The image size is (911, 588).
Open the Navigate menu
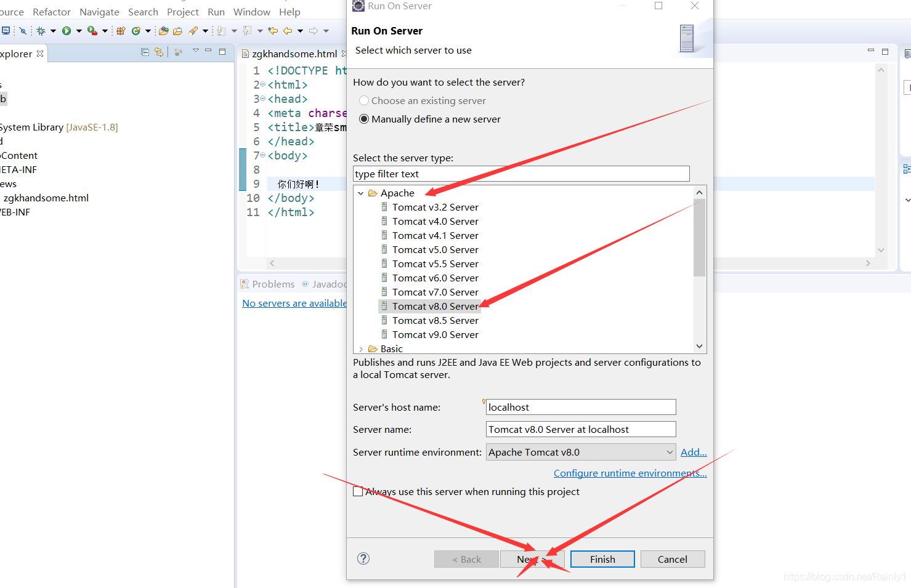click(x=99, y=12)
